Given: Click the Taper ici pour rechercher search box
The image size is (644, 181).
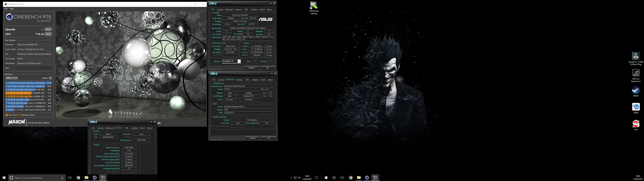Looking at the screenshot, I should (x=37, y=178).
